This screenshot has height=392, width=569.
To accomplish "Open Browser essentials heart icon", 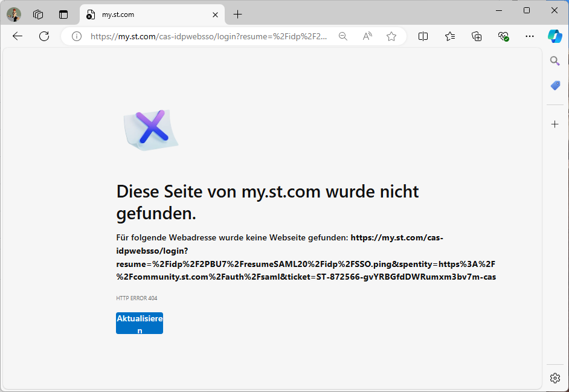I will (503, 36).
